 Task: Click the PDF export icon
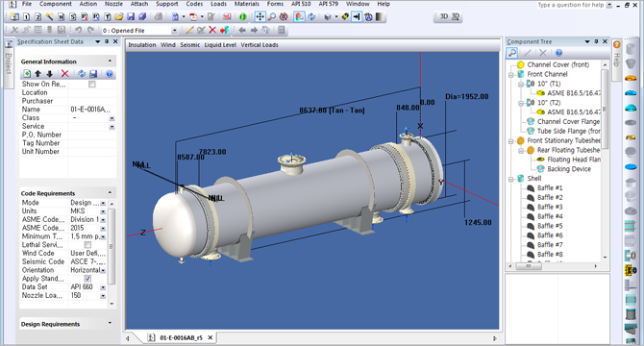pos(192,17)
